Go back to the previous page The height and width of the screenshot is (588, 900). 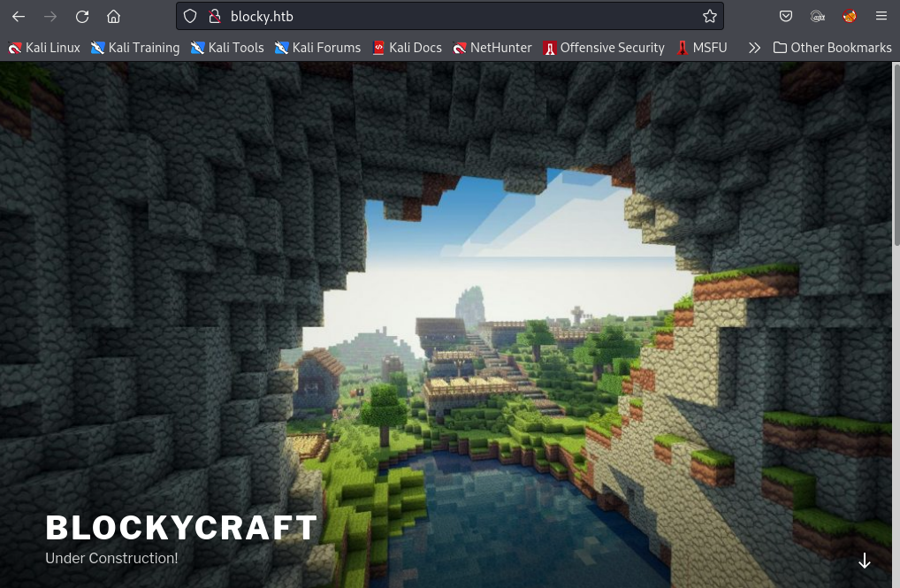(x=19, y=17)
